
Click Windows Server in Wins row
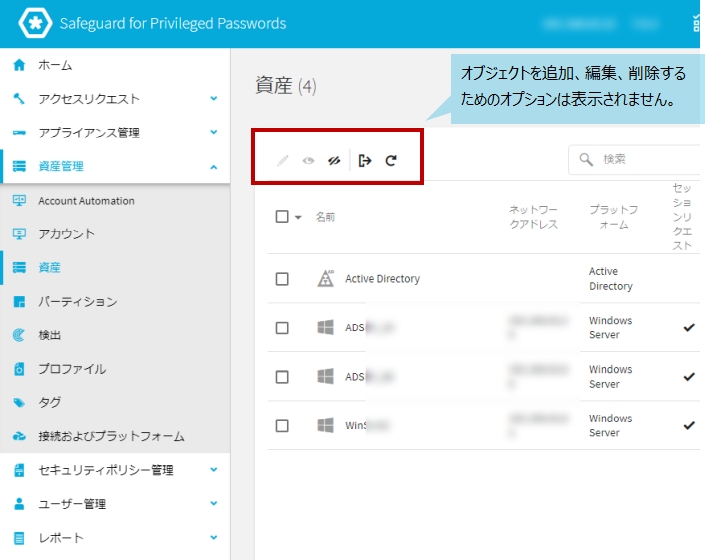click(610, 425)
